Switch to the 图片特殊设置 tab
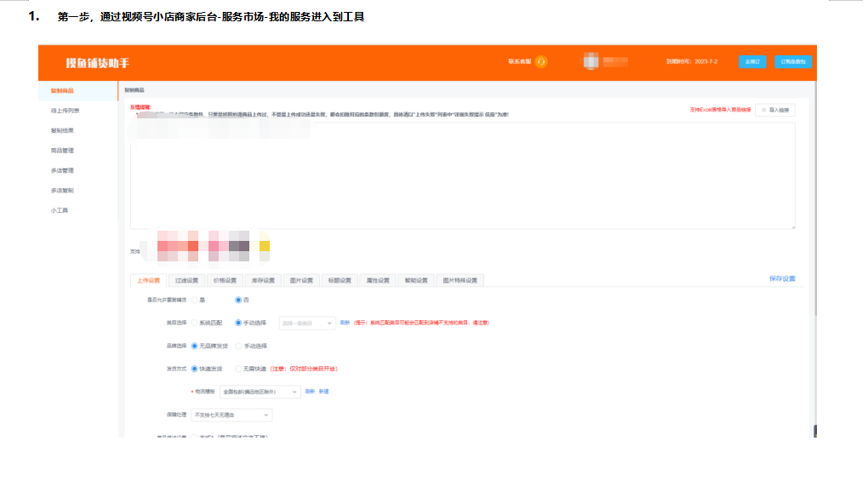This screenshot has height=481, width=868. tap(460, 280)
